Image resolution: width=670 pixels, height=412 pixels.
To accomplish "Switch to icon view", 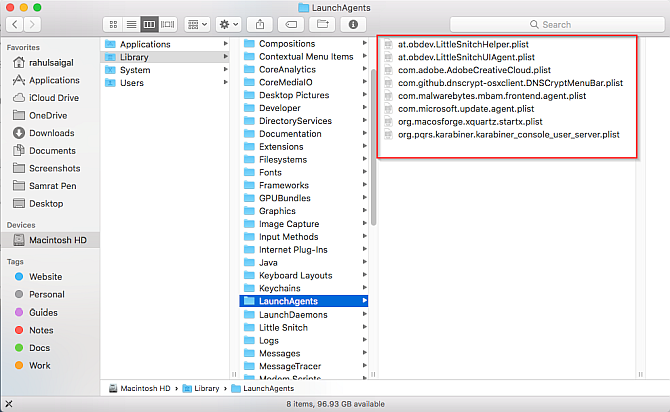I will 113,24.
